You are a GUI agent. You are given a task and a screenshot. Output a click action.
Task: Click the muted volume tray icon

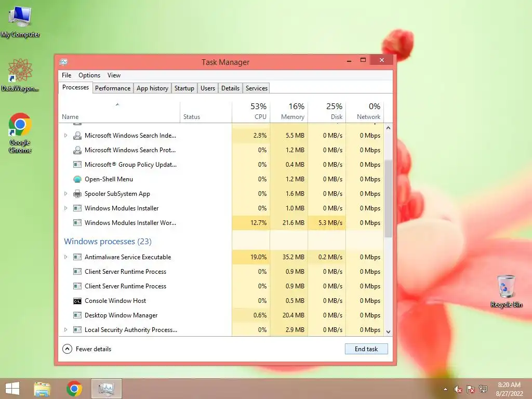point(458,389)
